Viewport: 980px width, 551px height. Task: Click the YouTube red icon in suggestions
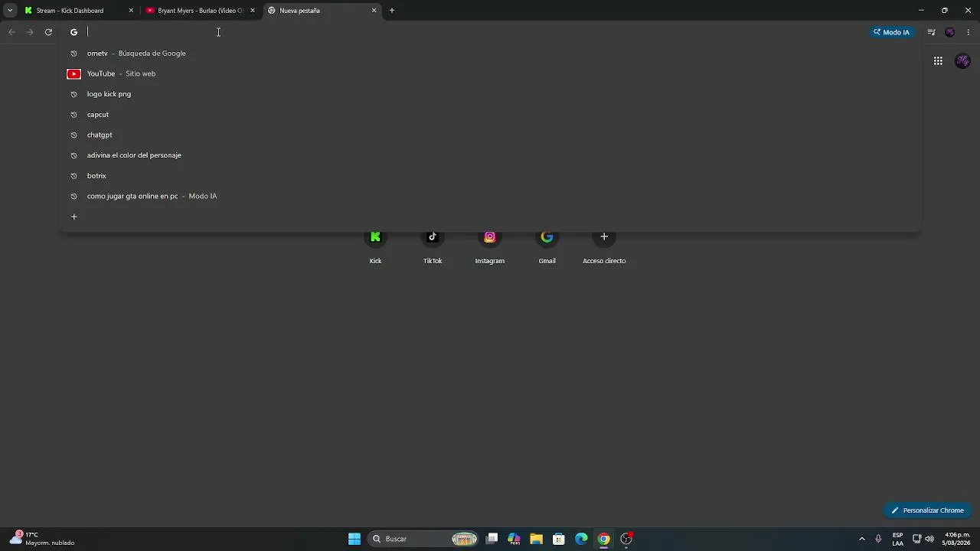(74, 73)
